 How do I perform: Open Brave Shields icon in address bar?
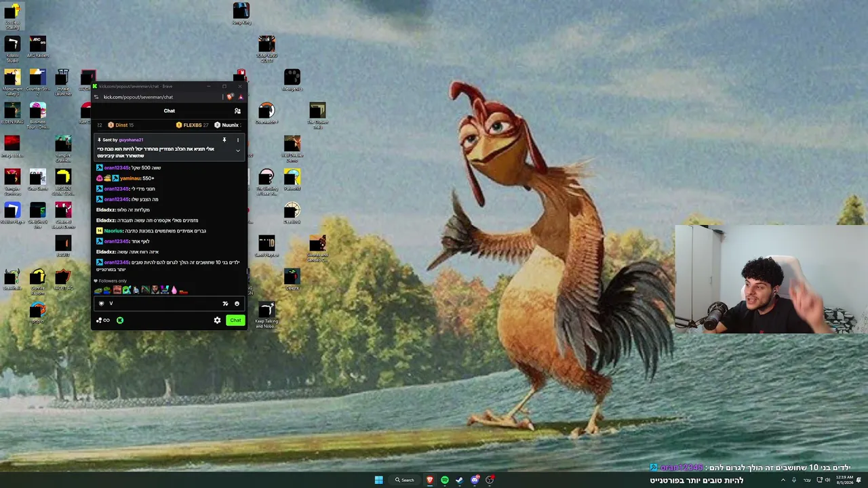point(230,97)
